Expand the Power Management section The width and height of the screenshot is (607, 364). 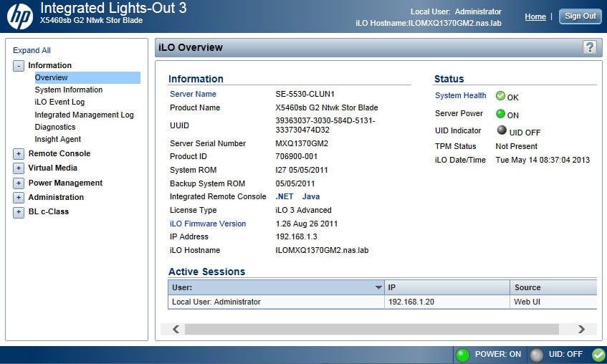(19, 183)
